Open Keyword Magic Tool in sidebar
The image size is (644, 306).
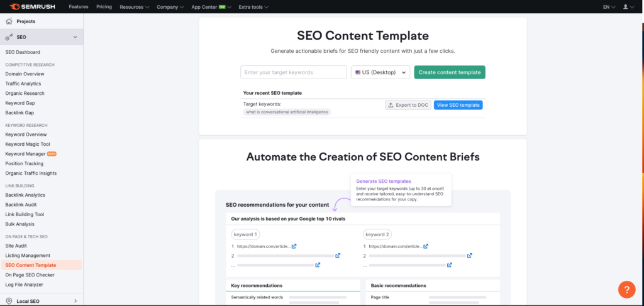[29, 144]
